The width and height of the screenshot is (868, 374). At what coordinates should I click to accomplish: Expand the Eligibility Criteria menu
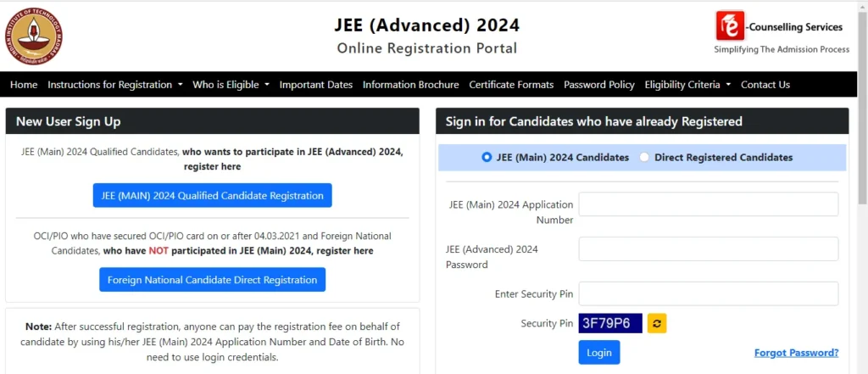coord(687,85)
